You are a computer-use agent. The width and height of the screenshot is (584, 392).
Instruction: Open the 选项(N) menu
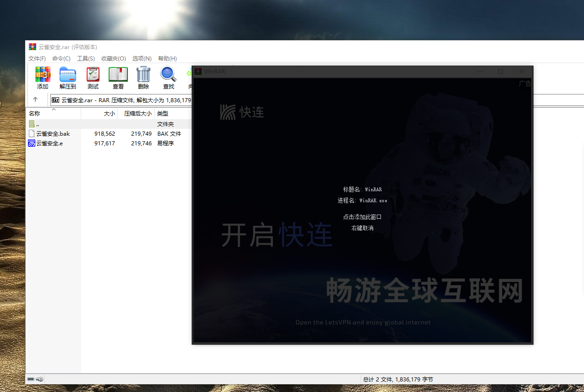142,58
